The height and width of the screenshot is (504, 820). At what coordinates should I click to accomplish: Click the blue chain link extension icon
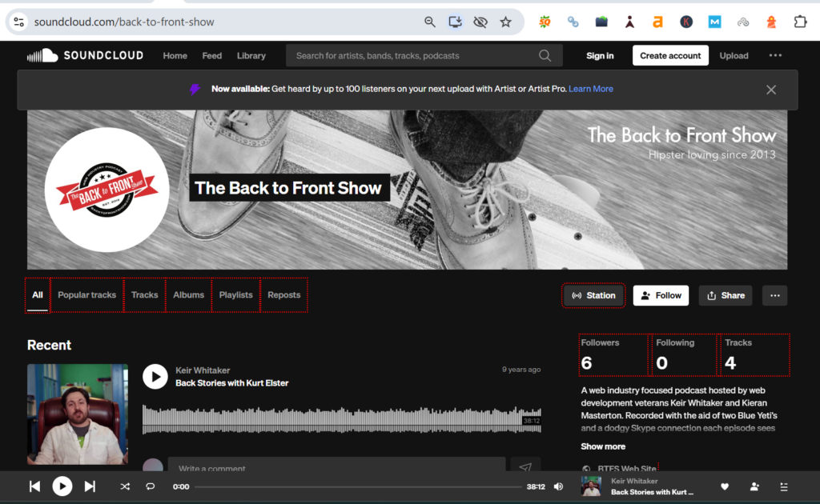click(x=573, y=22)
